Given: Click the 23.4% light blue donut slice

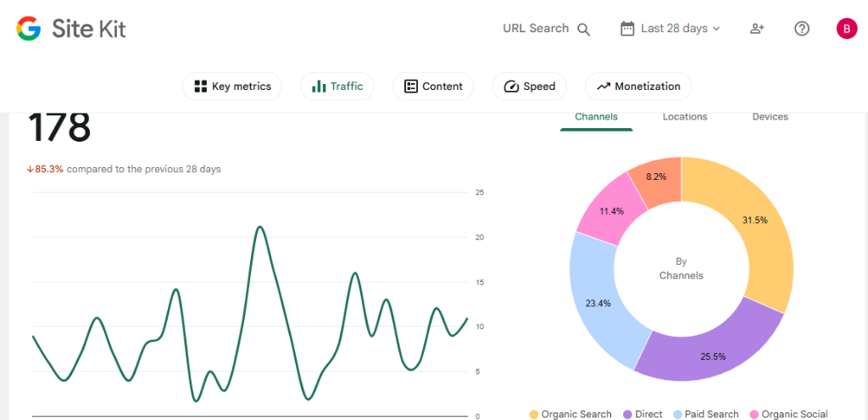Looking at the screenshot, I should 599,303.
